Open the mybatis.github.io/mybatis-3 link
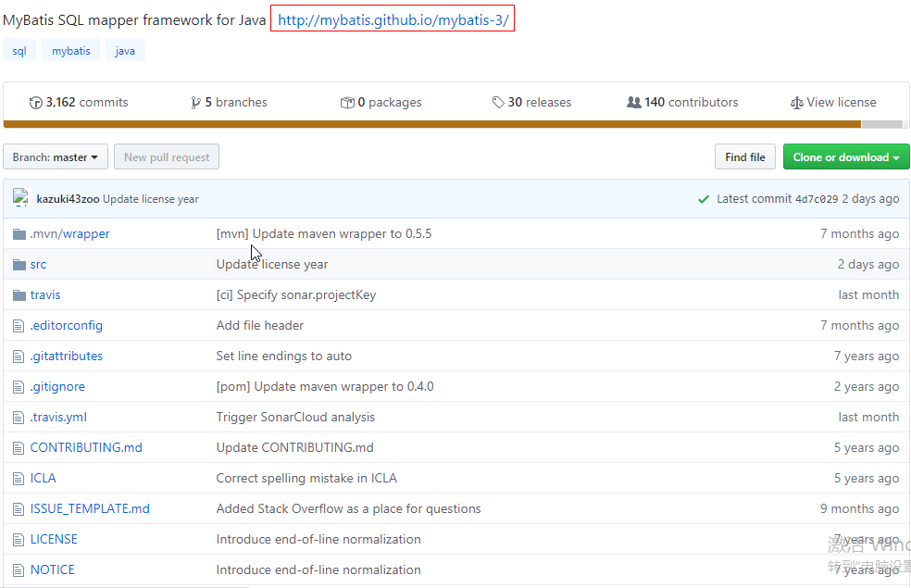The width and height of the screenshot is (911, 588). tap(393, 19)
